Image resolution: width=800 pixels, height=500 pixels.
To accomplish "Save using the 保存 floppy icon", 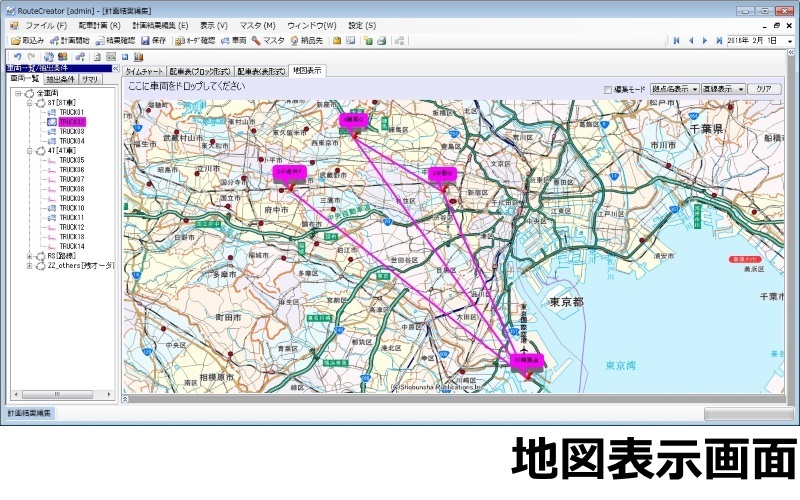I will click(153, 41).
